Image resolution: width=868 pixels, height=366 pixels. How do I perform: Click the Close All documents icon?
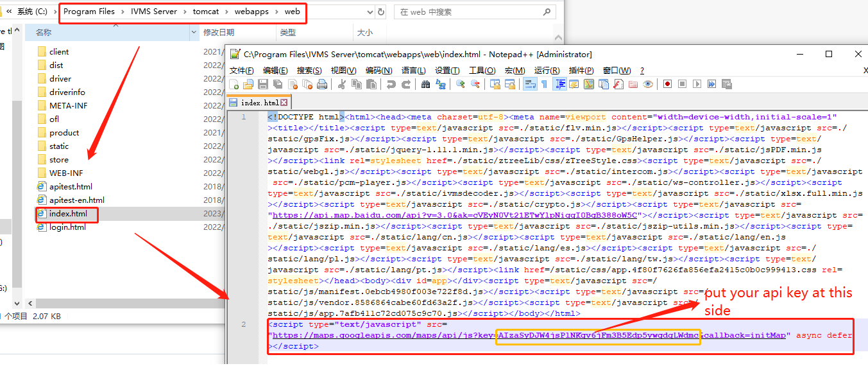pos(307,84)
